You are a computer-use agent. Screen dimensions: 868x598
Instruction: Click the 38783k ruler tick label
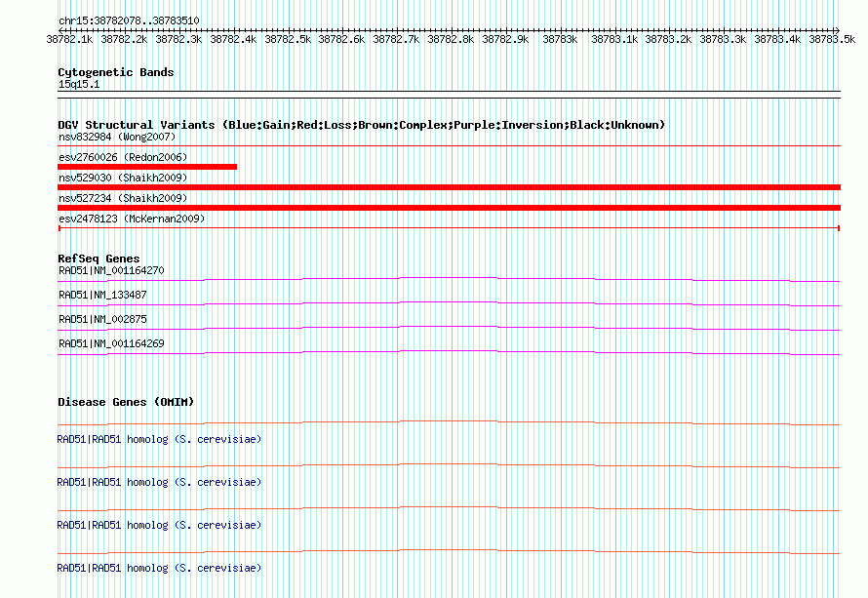(x=560, y=39)
